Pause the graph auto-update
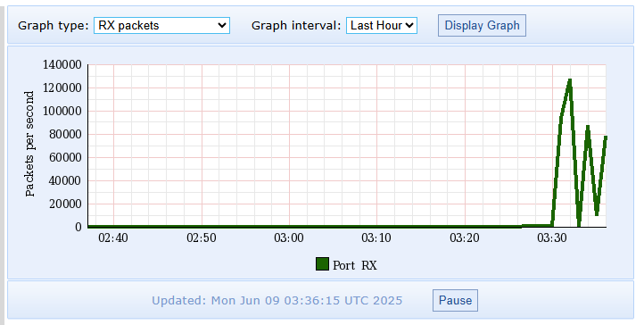The width and height of the screenshot is (644, 325). pyautogui.click(x=455, y=300)
